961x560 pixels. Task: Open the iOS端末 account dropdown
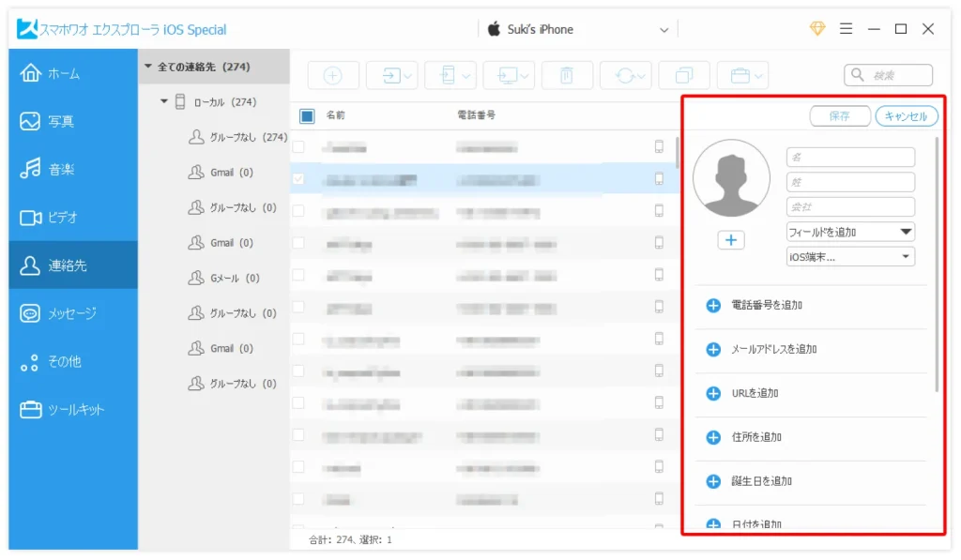[x=850, y=257]
